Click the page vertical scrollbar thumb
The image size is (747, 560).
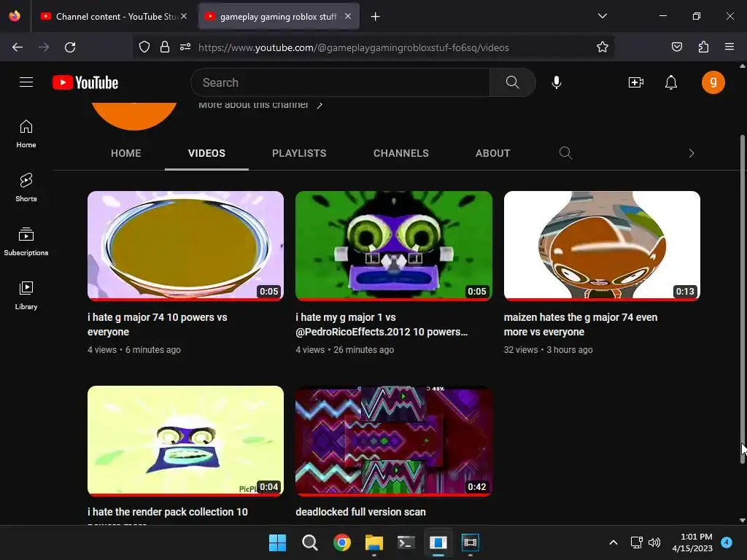[x=742, y=297]
